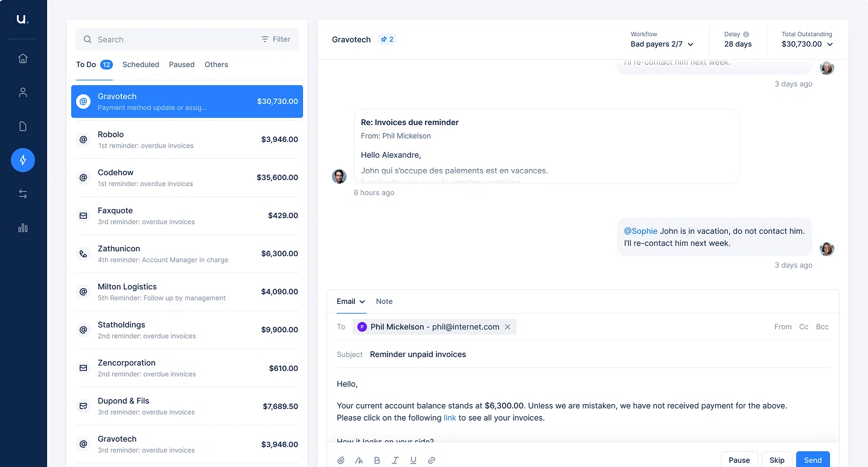Switch to the Note tab in composer

point(384,301)
